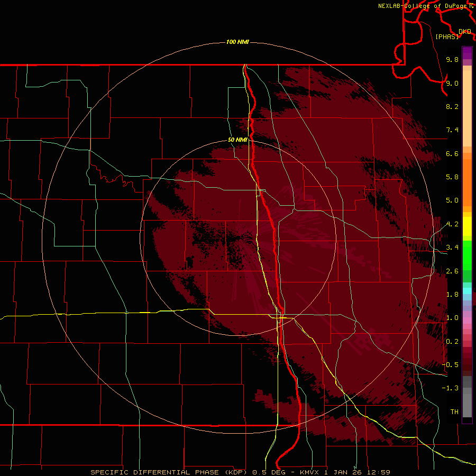
Task: Click the 1.0 scale value
Action: (452, 318)
